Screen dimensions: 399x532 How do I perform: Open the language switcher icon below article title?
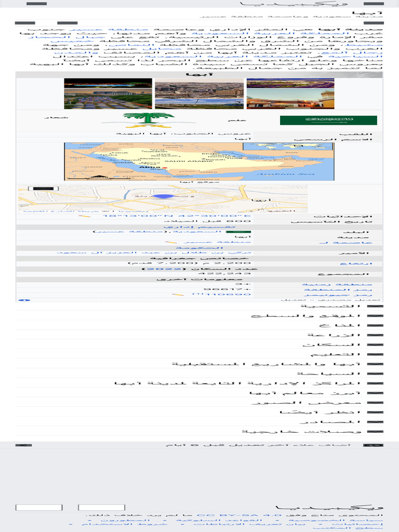[x=374, y=23]
